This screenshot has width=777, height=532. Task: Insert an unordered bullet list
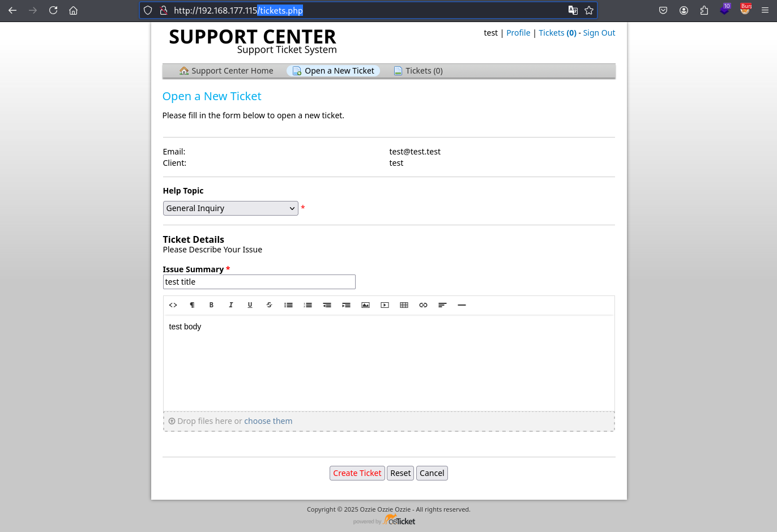[x=288, y=305]
